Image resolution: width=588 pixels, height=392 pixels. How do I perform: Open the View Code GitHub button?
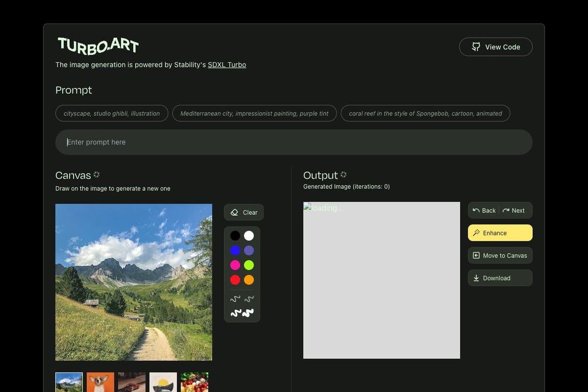[496, 47]
